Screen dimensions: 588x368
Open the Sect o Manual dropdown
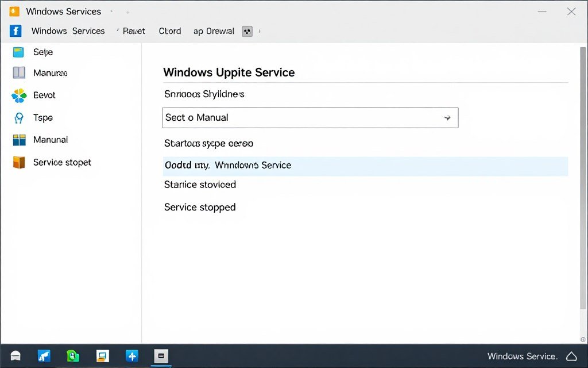tap(310, 118)
